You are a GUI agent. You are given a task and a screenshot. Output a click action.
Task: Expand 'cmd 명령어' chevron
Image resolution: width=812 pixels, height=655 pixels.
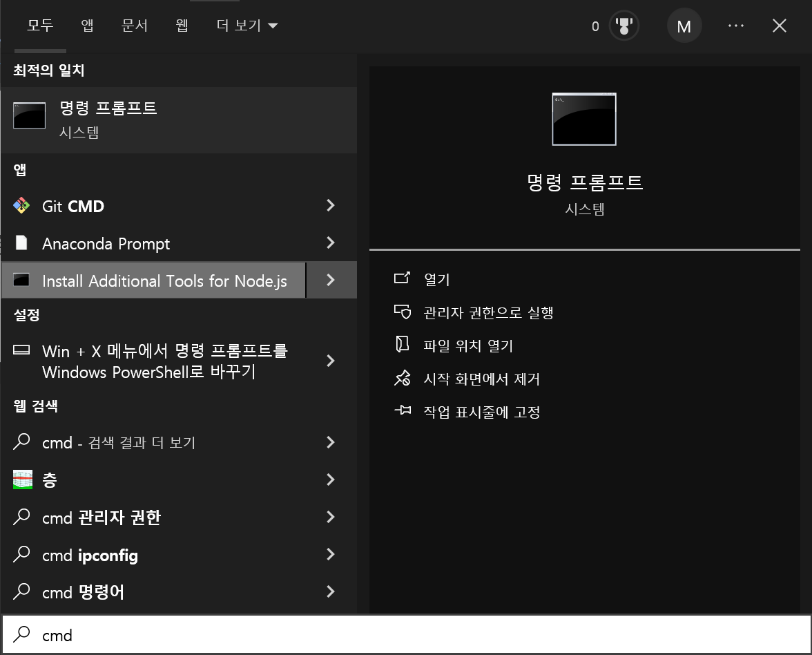tap(330, 591)
